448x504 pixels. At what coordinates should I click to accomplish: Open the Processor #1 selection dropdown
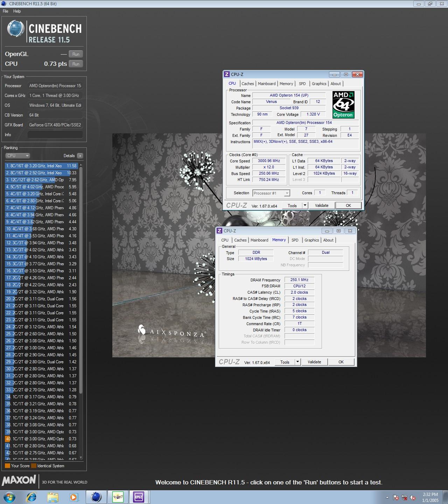pyautogui.click(x=271, y=193)
